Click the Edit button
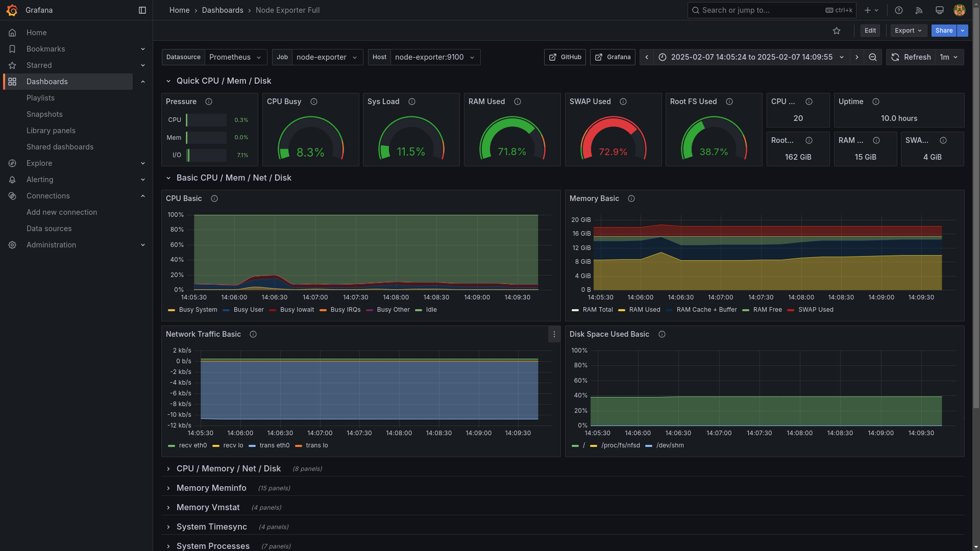Image resolution: width=980 pixels, height=551 pixels. click(870, 31)
